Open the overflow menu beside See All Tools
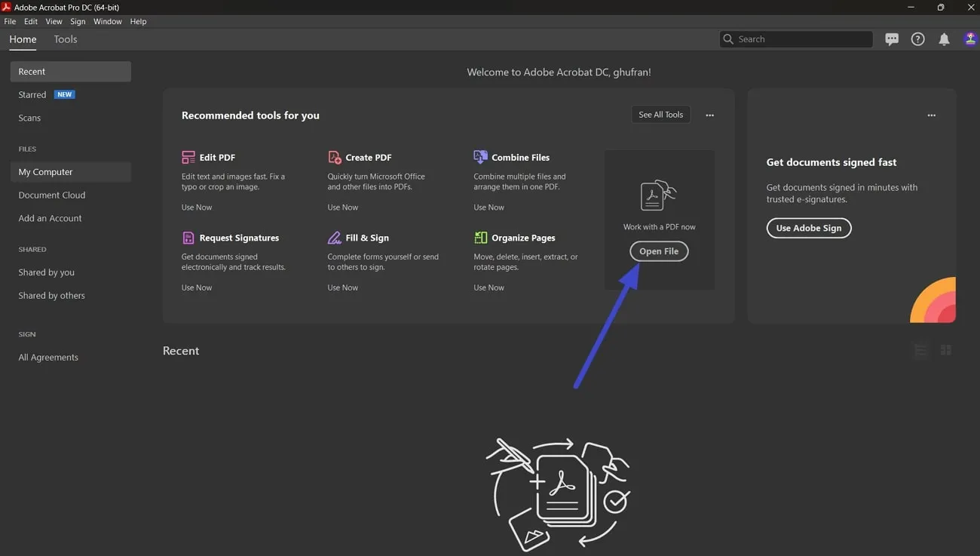The height and width of the screenshot is (556, 980). tap(709, 115)
